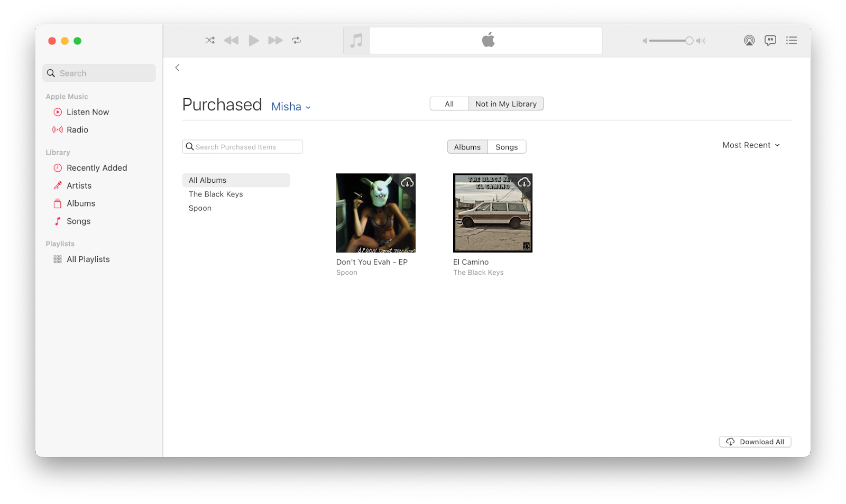Select All Albums in the artist list

236,180
